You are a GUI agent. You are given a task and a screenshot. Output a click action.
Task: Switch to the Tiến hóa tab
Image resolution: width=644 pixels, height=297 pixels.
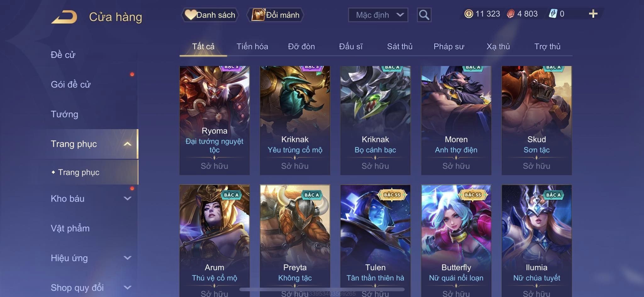coord(252,46)
